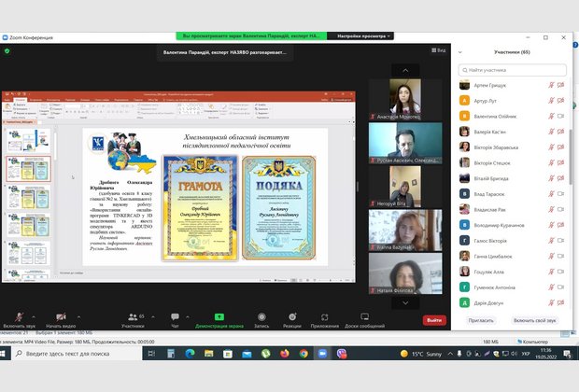This screenshot has width=579, height=392.
Task: Click camera icon for Гоцуляк Алла
Action: pos(560,272)
